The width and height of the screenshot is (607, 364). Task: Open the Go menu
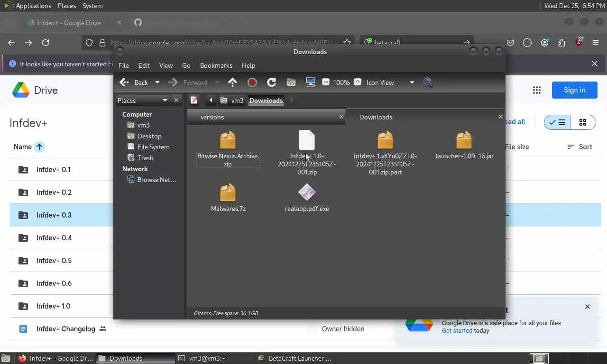pyautogui.click(x=186, y=65)
